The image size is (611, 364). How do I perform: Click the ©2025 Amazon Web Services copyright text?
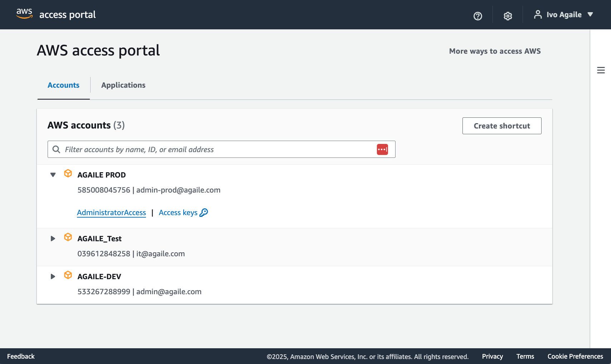368,356
